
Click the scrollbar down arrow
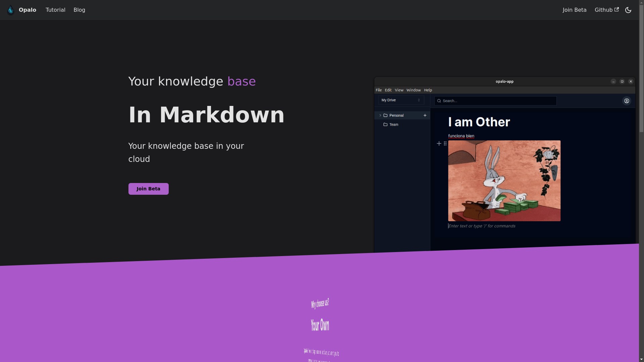pos(641,359)
